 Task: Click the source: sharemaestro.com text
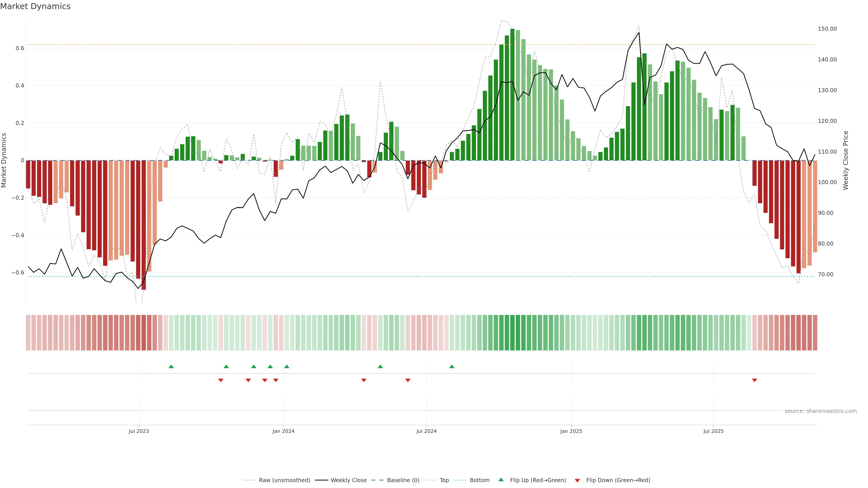pos(821,411)
